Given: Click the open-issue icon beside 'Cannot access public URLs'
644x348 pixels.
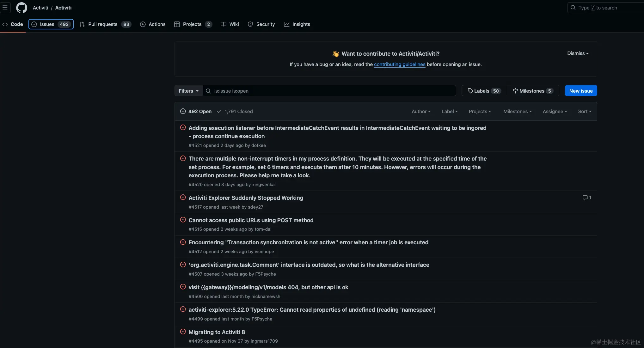Looking at the screenshot, I should coord(183,220).
